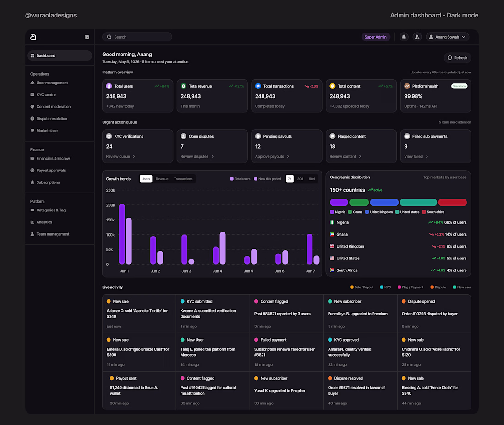Screen dimensions: 504x425
Task: Click the United States flag icon
Action: 332,258
